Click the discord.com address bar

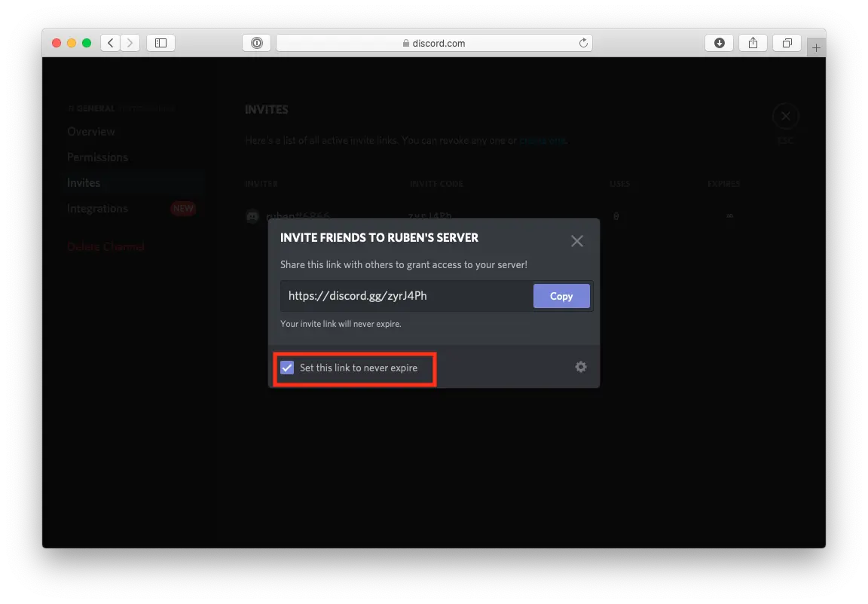tap(434, 43)
